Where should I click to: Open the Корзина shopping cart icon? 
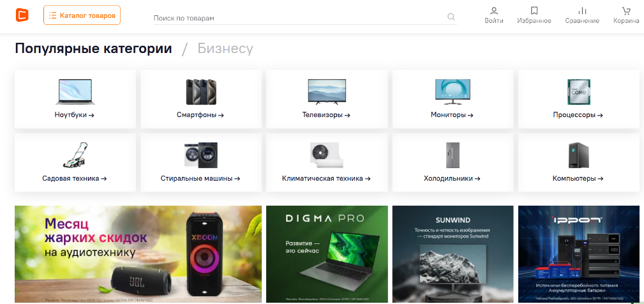[625, 11]
